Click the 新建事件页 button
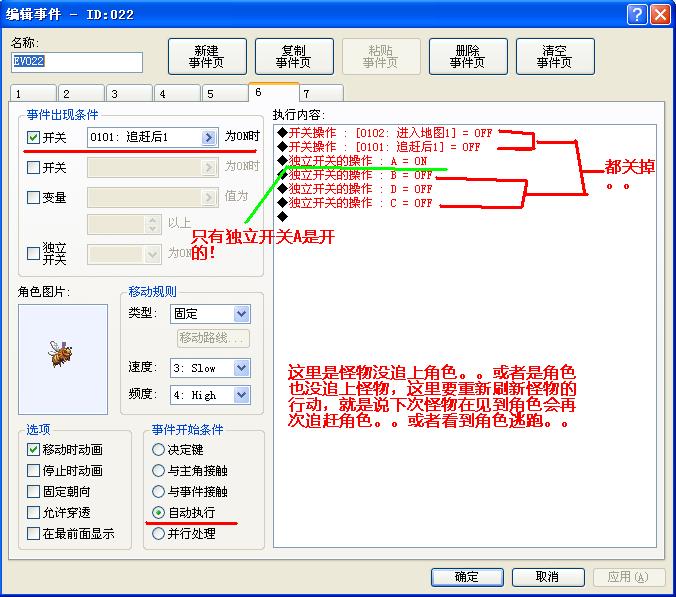676x597 pixels. click(207, 56)
